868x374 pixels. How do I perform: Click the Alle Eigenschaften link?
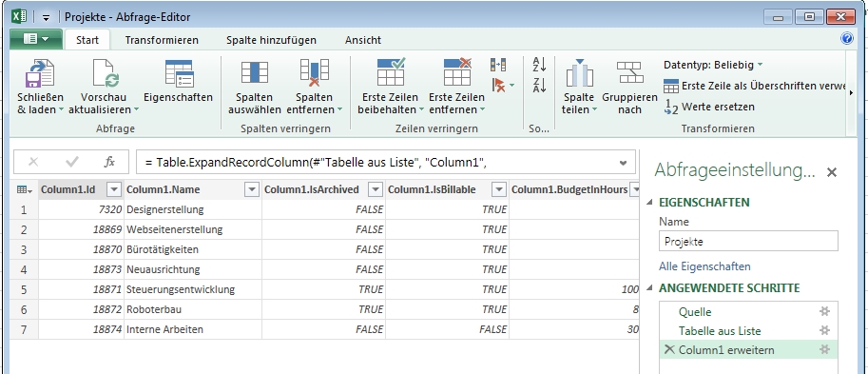(704, 266)
